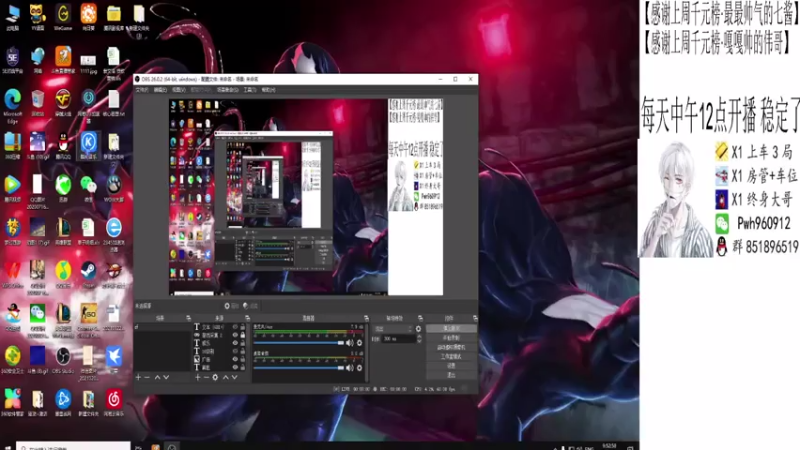Open the 编辑(E) menu in OBS
Viewport: 800px width, 450px height.
pos(160,90)
